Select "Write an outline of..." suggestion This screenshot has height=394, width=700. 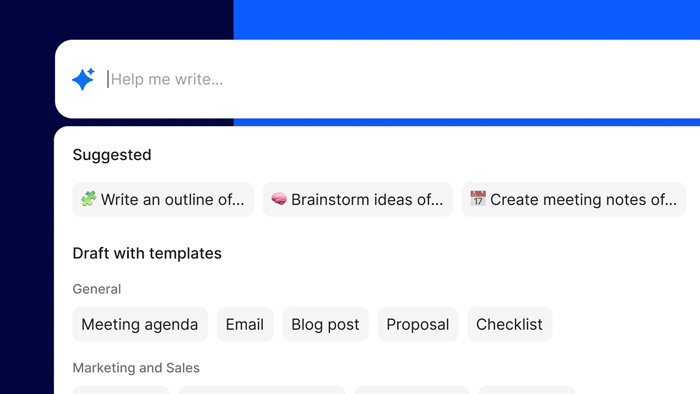click(x=163, y=199)
